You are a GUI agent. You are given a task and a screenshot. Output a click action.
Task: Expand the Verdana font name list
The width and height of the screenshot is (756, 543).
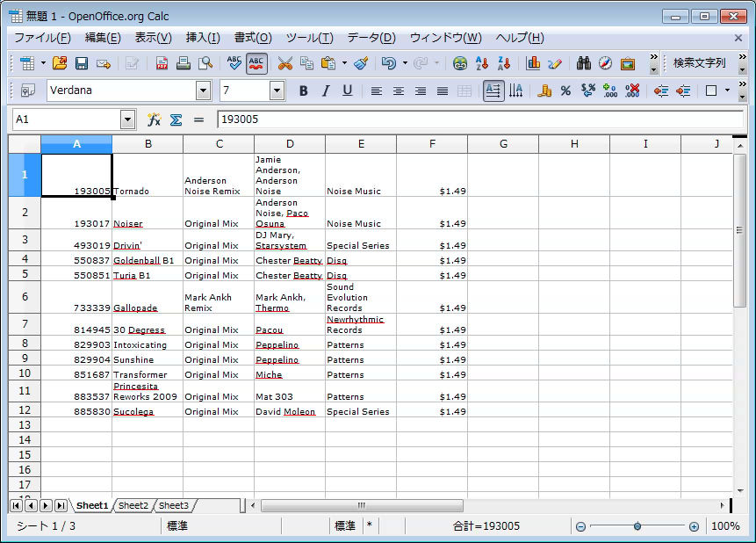pyautogui.click(x=203, y=90)
